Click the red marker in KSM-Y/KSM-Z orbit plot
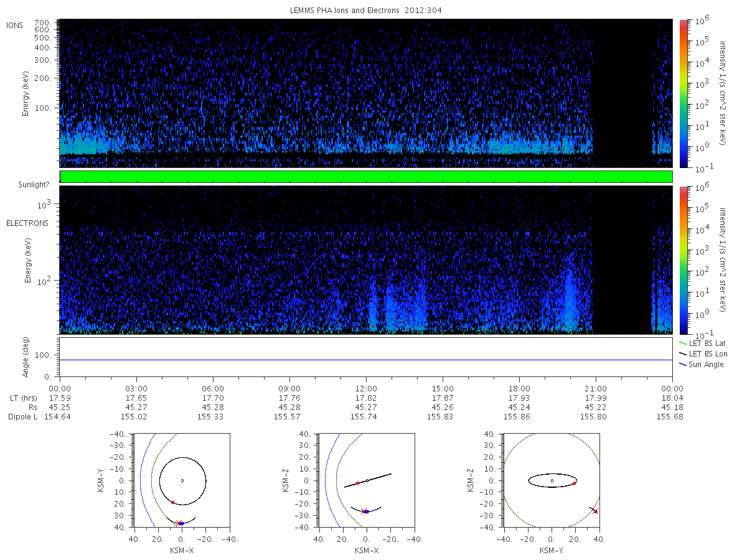This screenshot has height=560, width=747. click(574, 483)
